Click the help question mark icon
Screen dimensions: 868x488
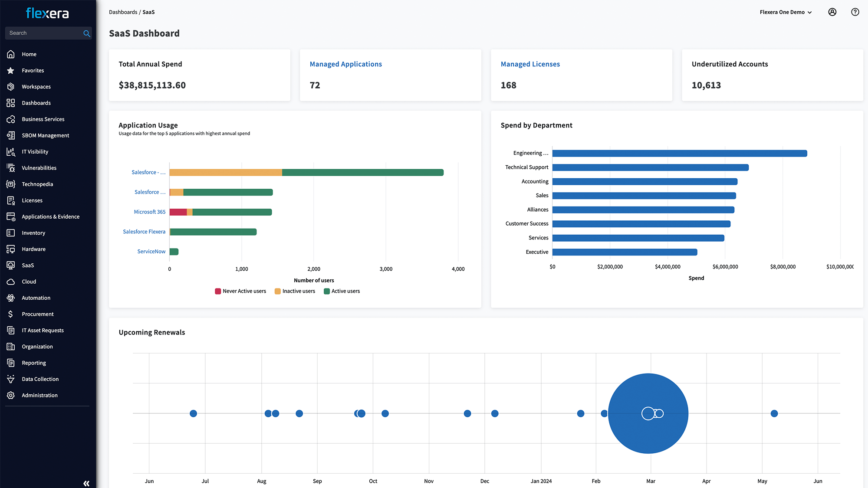click(x=855, y=12)
